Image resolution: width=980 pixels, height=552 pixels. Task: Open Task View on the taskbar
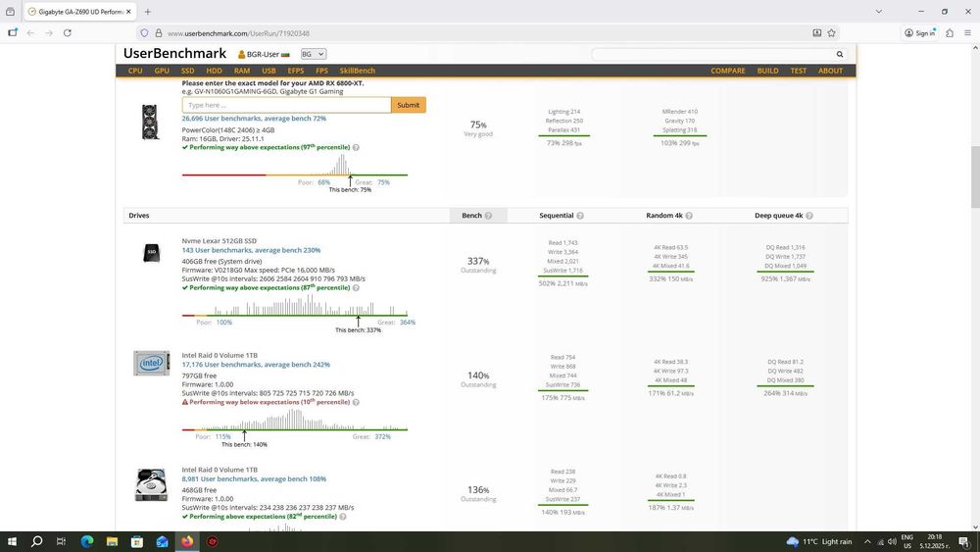(x=61, y=541)
